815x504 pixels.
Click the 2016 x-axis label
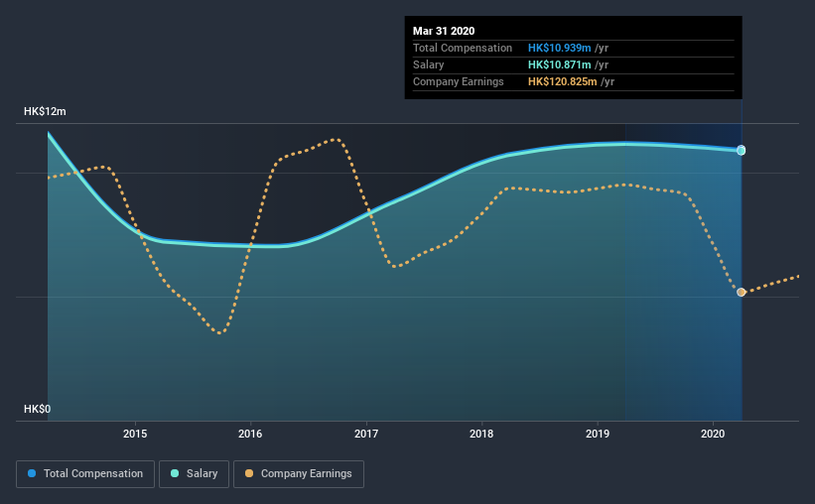click(250, 434)
